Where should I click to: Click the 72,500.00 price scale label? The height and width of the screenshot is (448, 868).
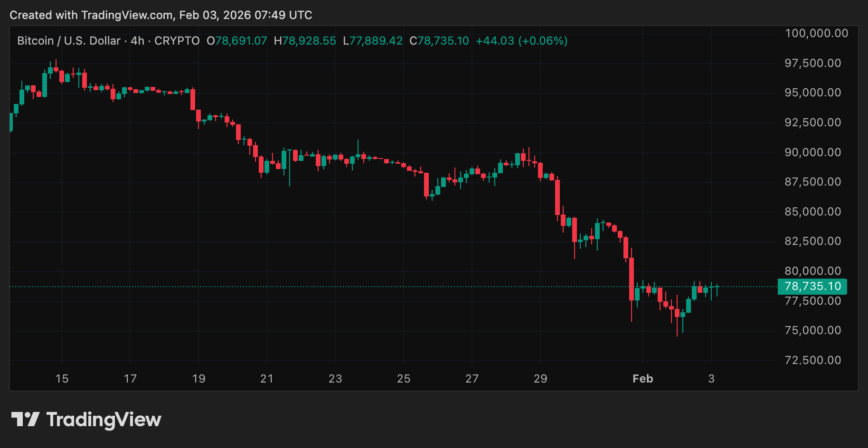click(x=812, y=360)
